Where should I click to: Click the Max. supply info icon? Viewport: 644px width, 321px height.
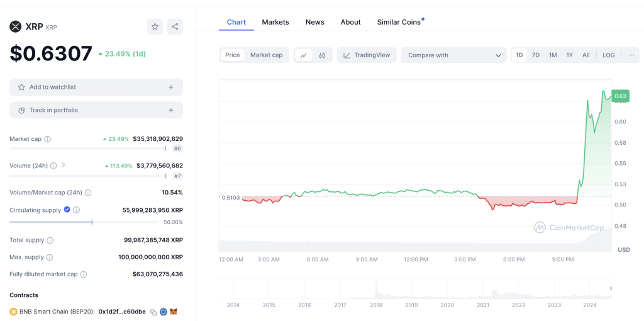[50, 257]
